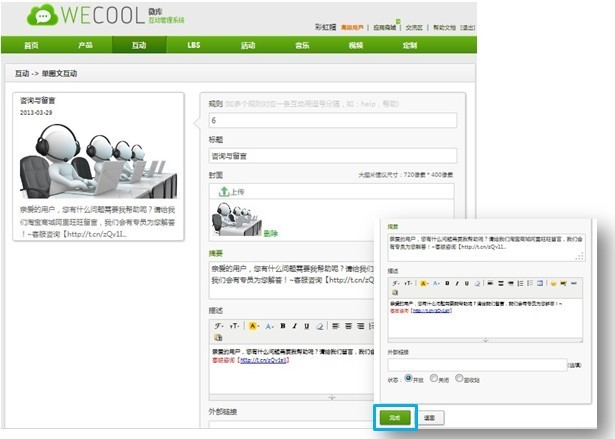
Task: Click the preview card image of headset operators
Action: tap(98, 161)
